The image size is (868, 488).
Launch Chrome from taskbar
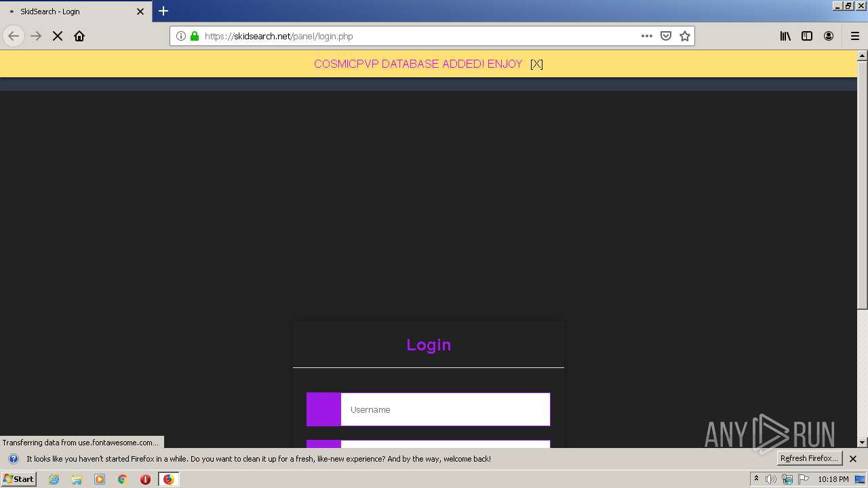point(123,479)
